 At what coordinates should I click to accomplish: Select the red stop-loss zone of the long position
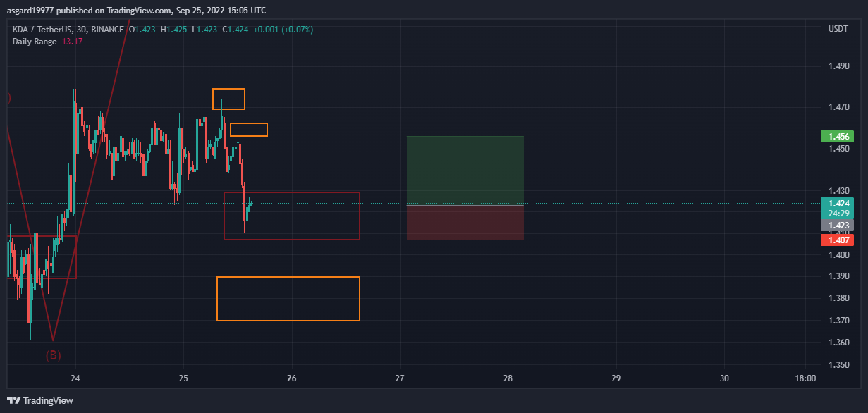[465, 223]
